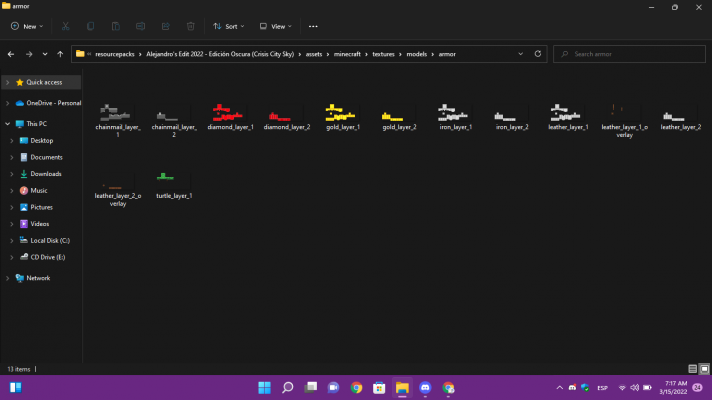Click the Search armor input field
712x400 pixels.
[x=630, y=54]
